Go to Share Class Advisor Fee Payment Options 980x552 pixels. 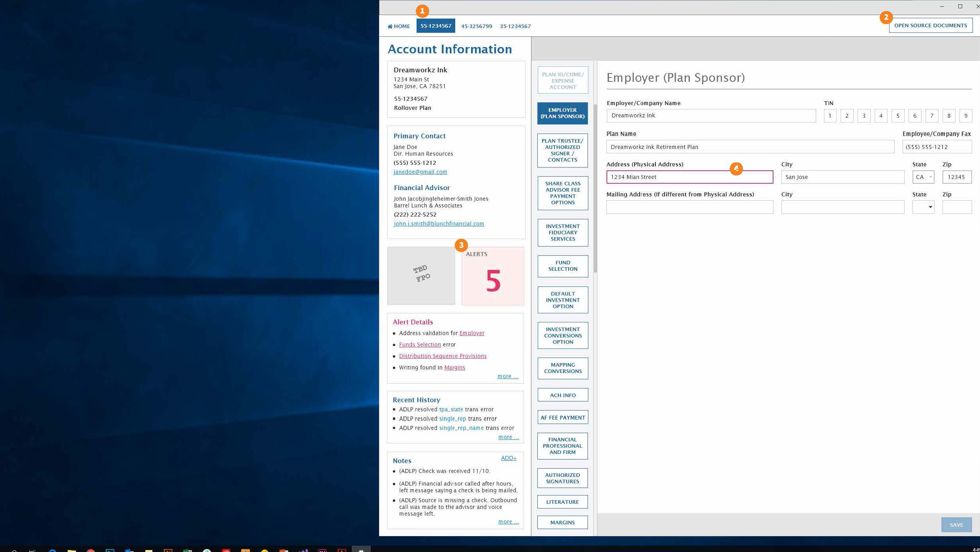pos(563,193)
